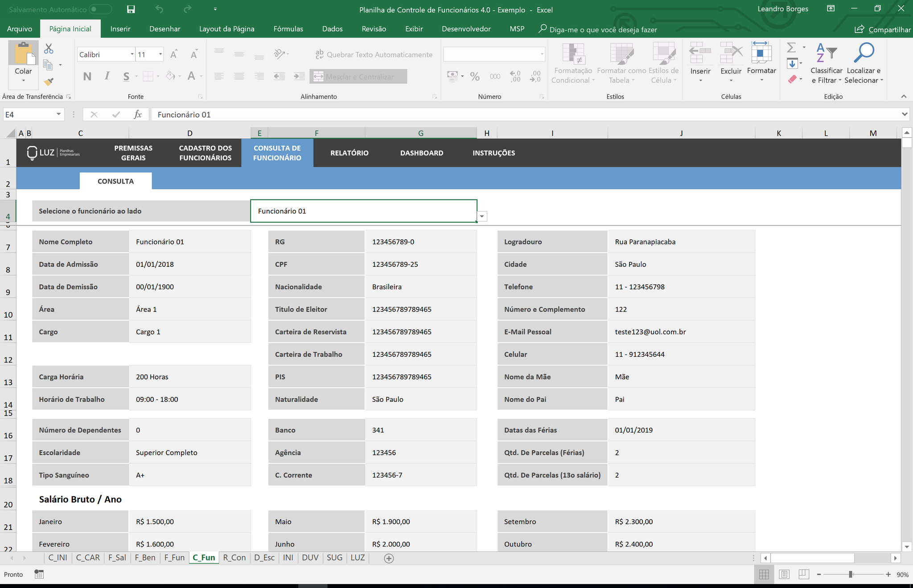Viewport: 913px width, 588px height.
Task: Expand the font size dropdown
Action: [x=160, y=54]
